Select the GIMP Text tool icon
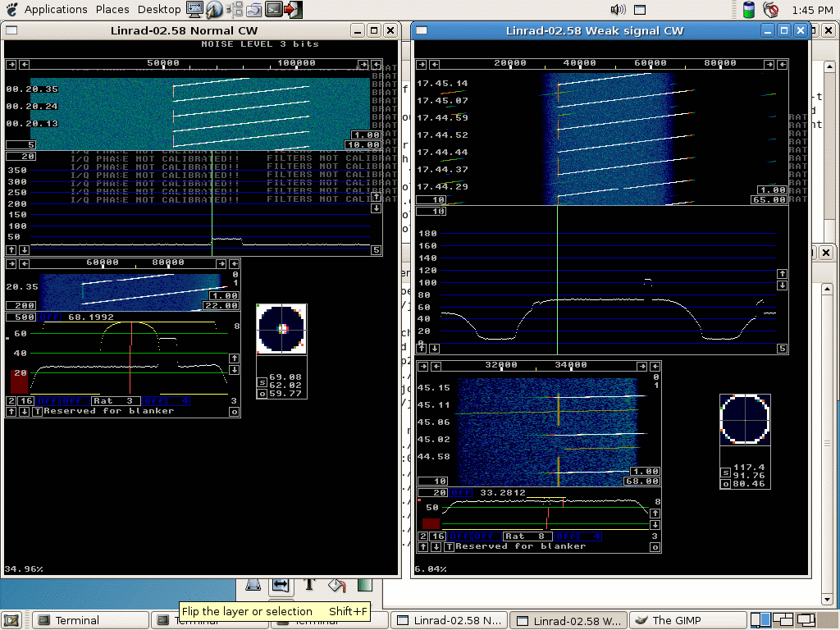Image resolution: width=840 pixels, height=630 pixels. [x=309, y=584]
